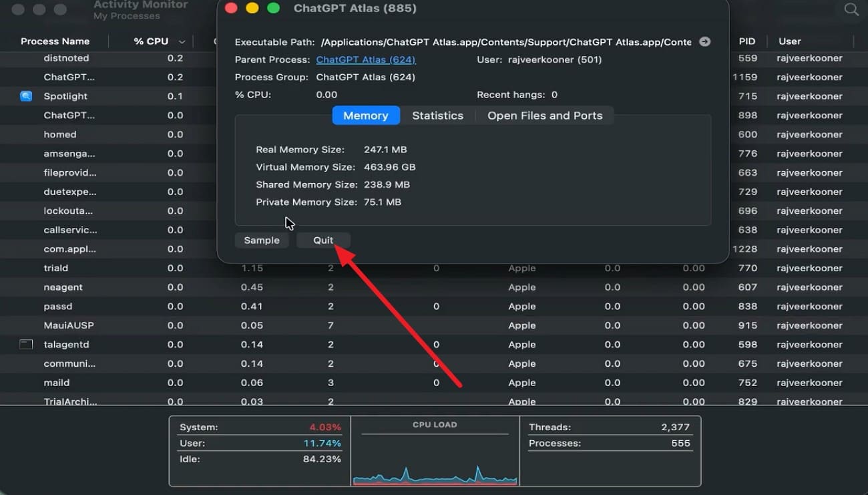868x495 pixels.
Task: Toggle sort order using % CPU chevron
Action: [x=182, y=41]
